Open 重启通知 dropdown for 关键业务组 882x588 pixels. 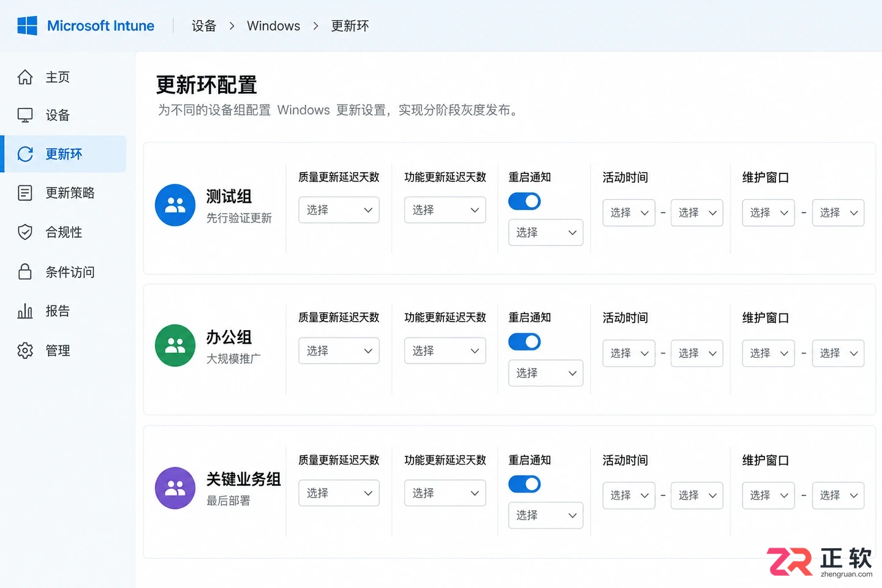546,516
